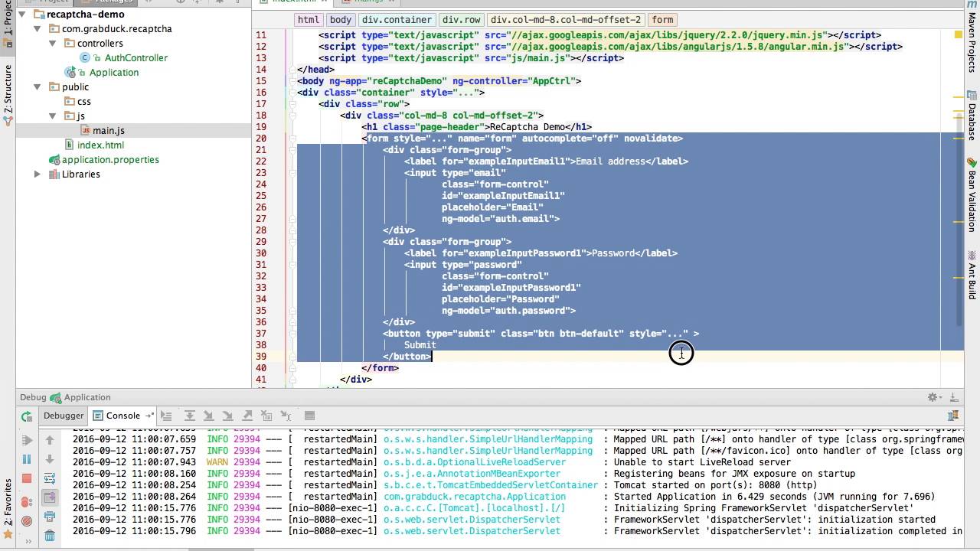
Task: Collapse the js folder
Action: coord(53,116)
